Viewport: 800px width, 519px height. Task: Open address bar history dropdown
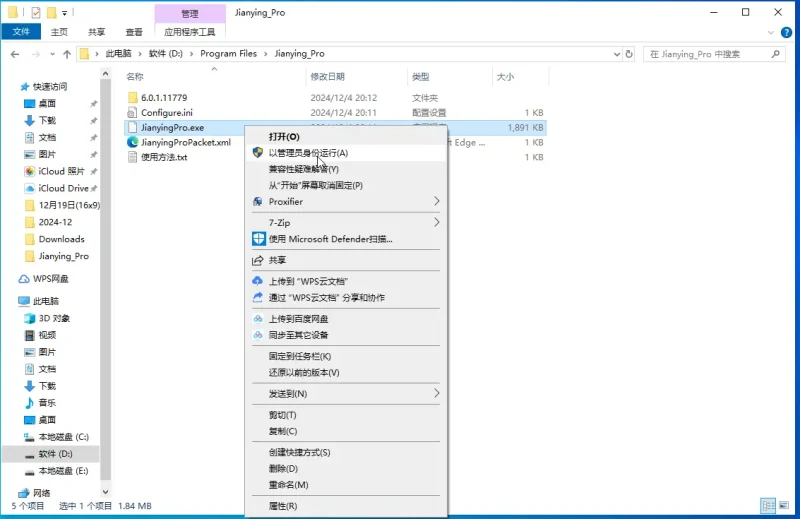point(616,54)
